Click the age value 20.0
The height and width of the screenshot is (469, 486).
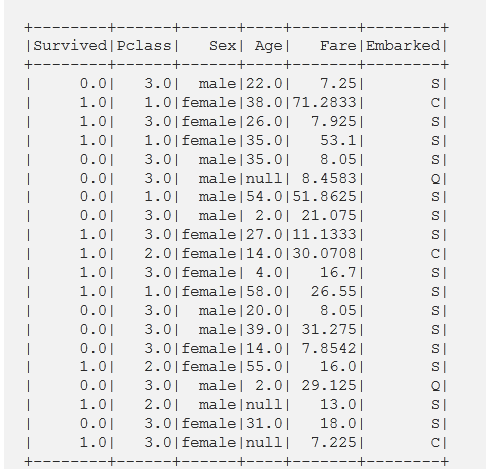(264, 310)
